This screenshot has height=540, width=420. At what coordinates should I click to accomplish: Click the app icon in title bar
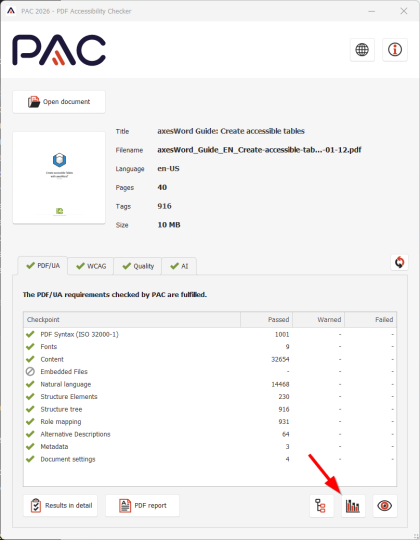(11, 11)
